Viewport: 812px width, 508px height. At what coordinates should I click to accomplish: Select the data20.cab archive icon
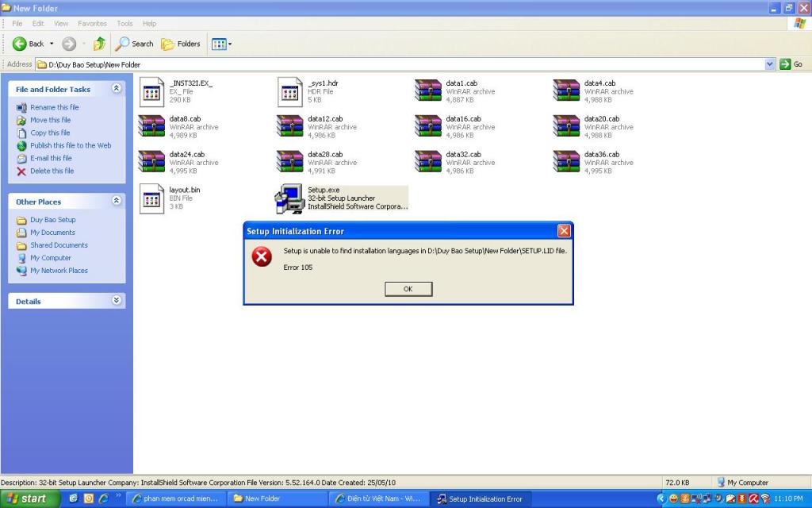[x=566, y=126]
